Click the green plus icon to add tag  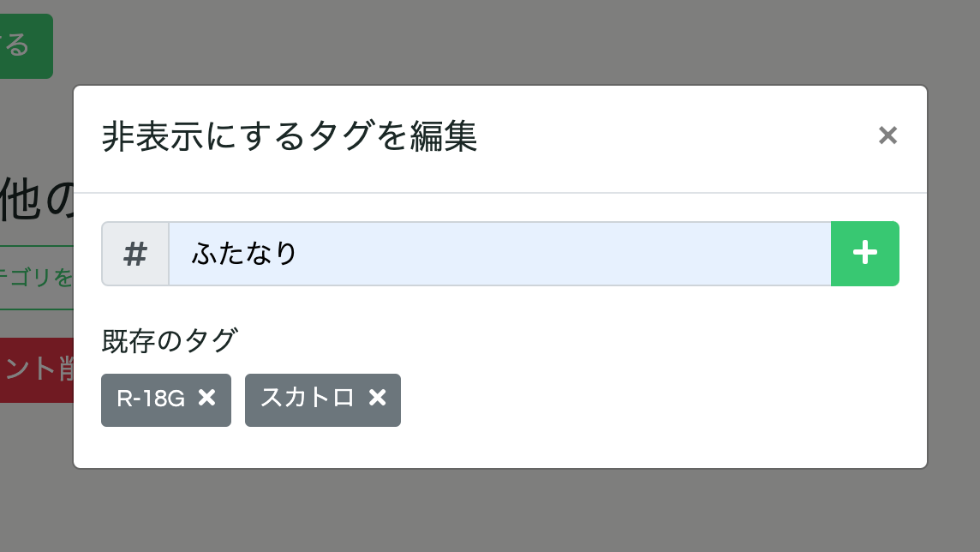(864, 254)
